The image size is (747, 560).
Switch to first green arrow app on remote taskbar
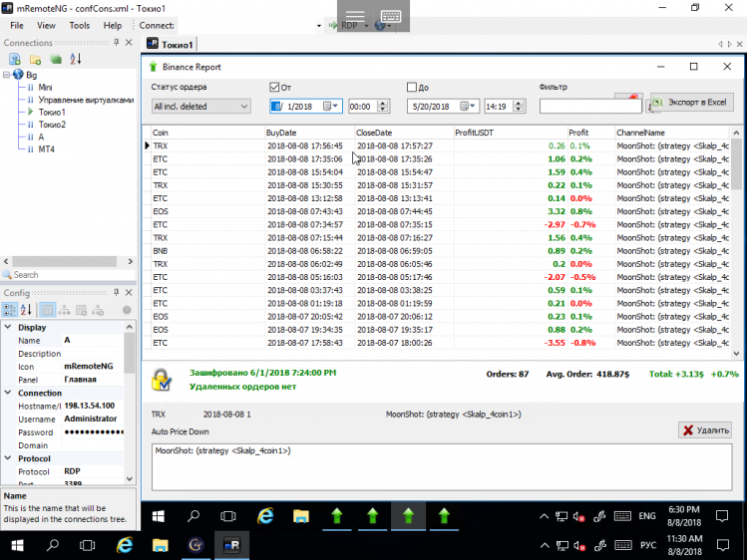point(337,516)
